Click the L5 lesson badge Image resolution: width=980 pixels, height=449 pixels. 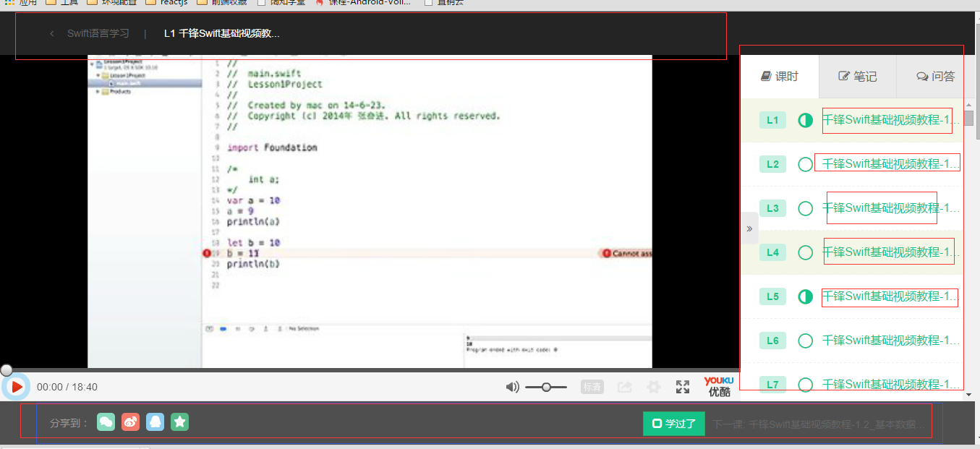pos(772,296)
